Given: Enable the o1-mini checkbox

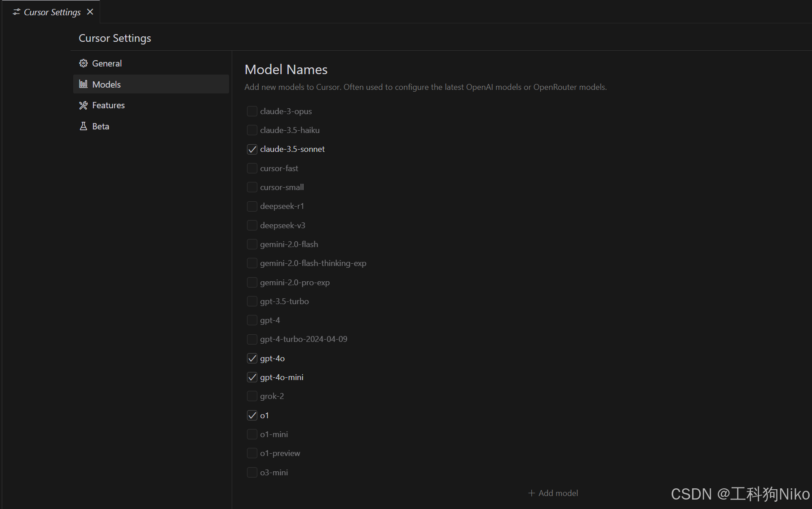Looking at the screenshot, I should tap(252, 434).
